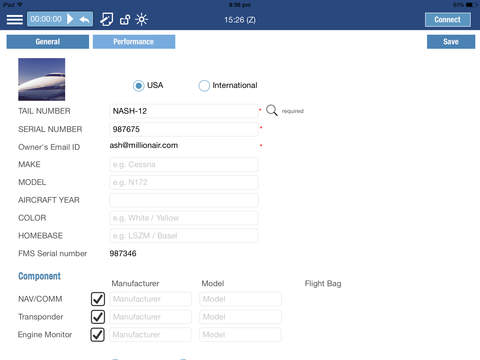This screenshot has height=360, width=480.
Task: Select NAV/COMM Manufacturer field
Action: 151,299
